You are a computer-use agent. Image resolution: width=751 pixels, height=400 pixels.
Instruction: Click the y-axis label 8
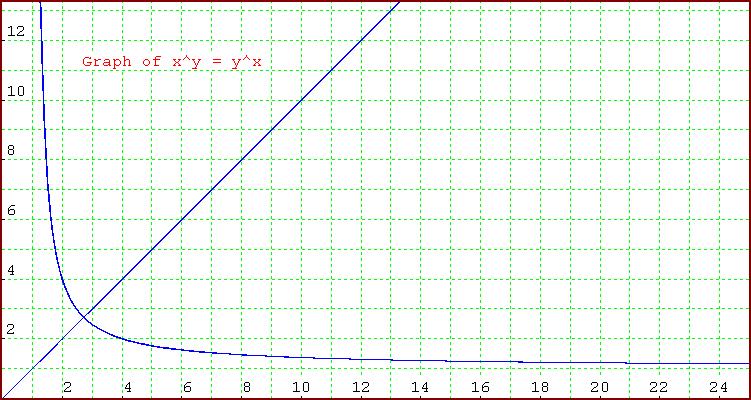click(x=14, y=152)
